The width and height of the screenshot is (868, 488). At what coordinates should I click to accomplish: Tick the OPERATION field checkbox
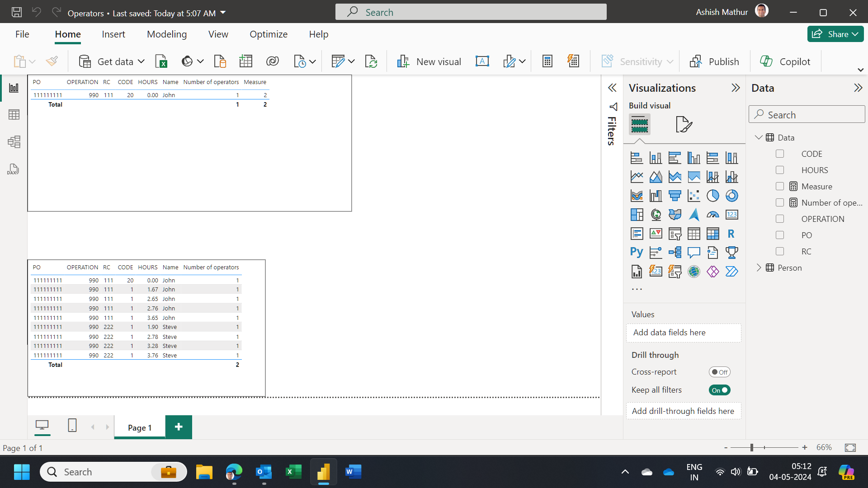[780, 219]
